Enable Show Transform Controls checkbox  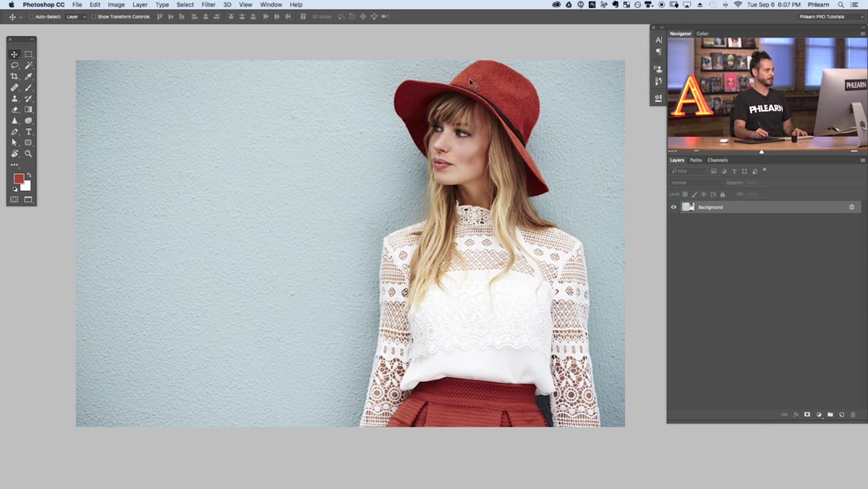tap(94, 16)
